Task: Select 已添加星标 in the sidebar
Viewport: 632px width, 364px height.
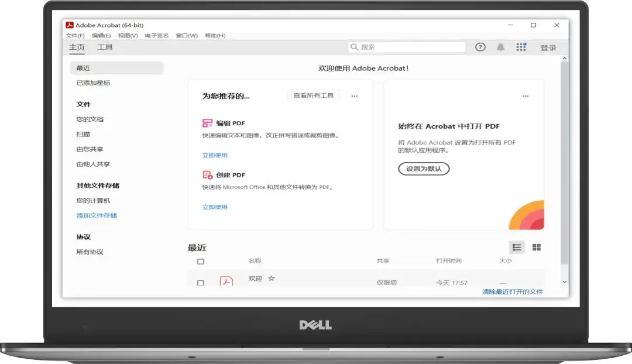Action: (93, 83)
